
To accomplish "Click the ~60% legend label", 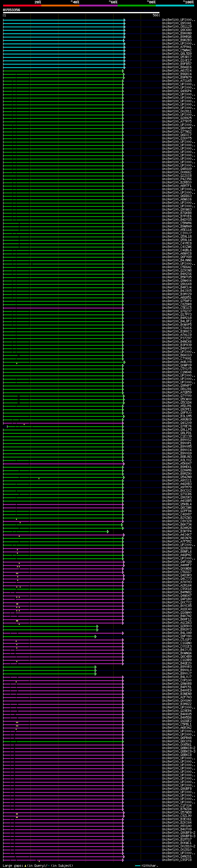I will coord(113,2).
